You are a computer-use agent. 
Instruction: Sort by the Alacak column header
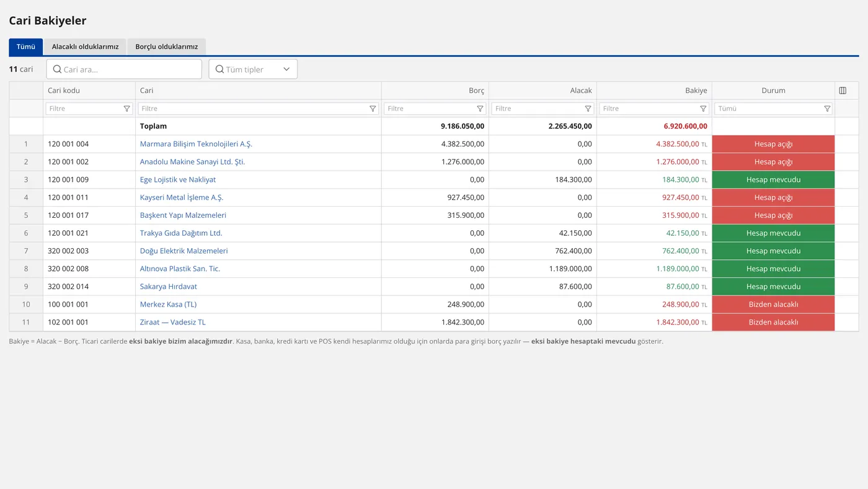[x=542, y=91]
